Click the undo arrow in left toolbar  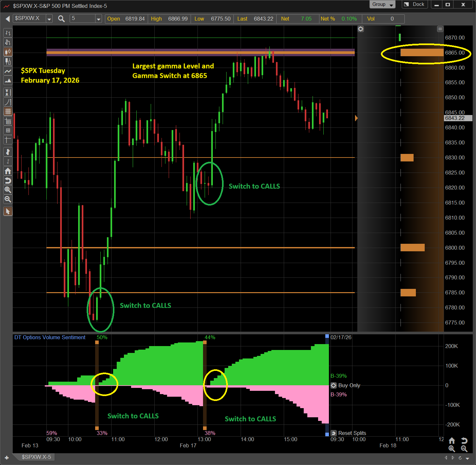click(x=8, y=180)
